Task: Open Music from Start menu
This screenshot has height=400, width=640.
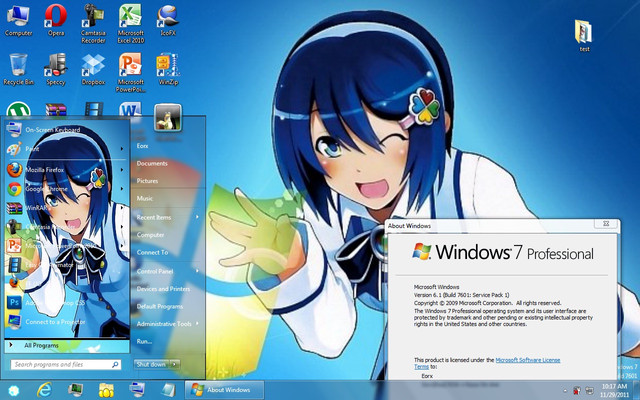Action: [x=144, y=198]
